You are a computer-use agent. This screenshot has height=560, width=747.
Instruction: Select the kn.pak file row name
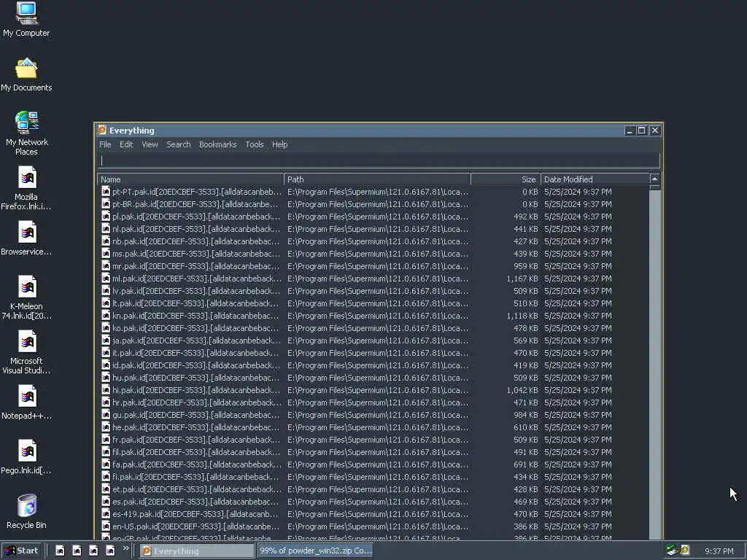pyautogui.click(x=196, y=315)
